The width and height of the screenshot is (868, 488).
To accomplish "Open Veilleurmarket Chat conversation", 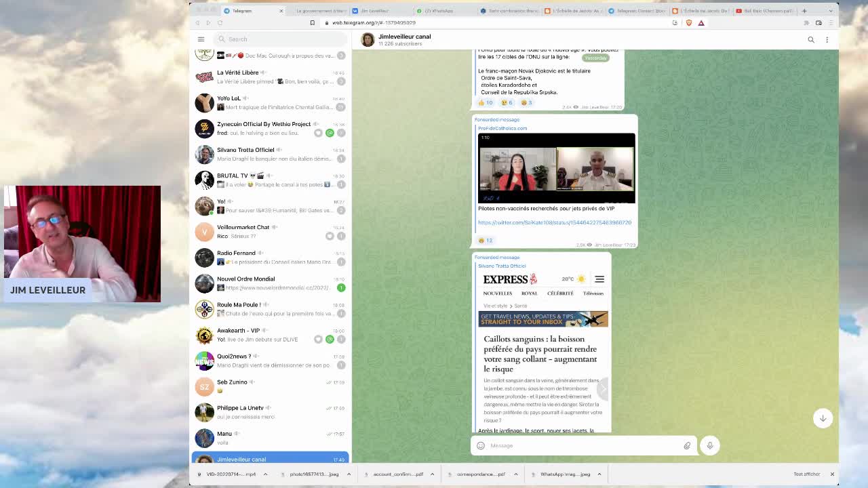I will 271,231.
